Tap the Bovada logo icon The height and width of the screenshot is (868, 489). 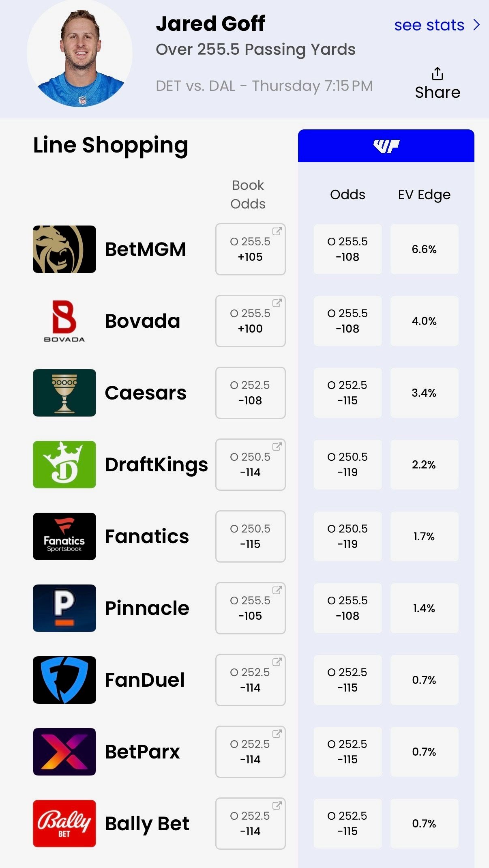coord(64,321)
